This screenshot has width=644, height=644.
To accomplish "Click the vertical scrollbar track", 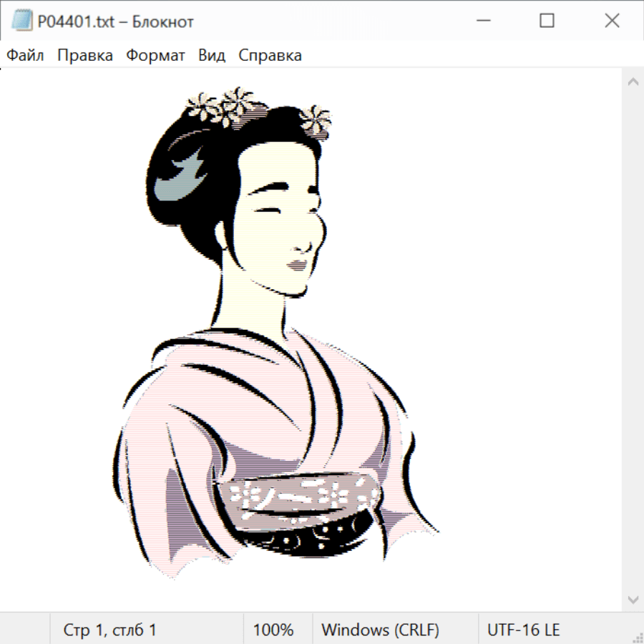I will [633, 340].
